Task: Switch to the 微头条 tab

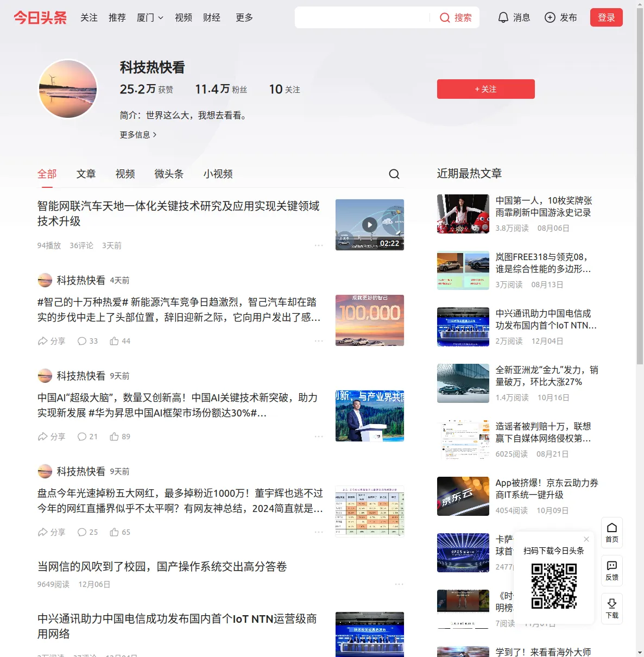Action: (x=169, y=174)
